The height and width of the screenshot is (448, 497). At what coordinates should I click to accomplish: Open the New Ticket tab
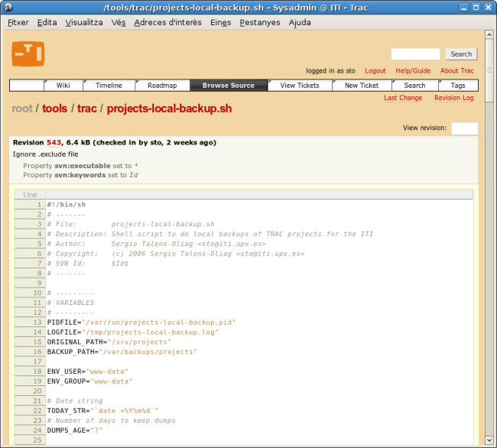(x=362, y=86)
